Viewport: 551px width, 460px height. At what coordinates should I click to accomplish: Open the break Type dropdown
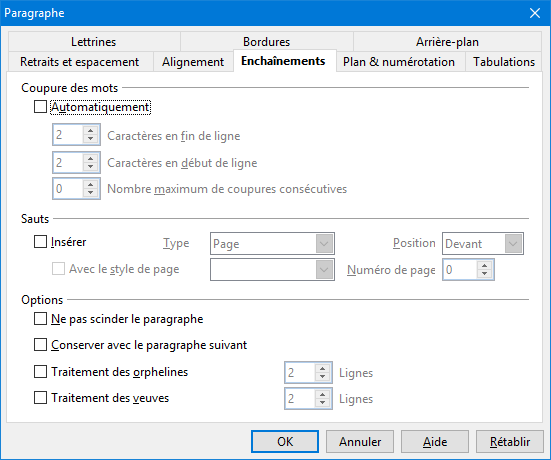point(272,244)
